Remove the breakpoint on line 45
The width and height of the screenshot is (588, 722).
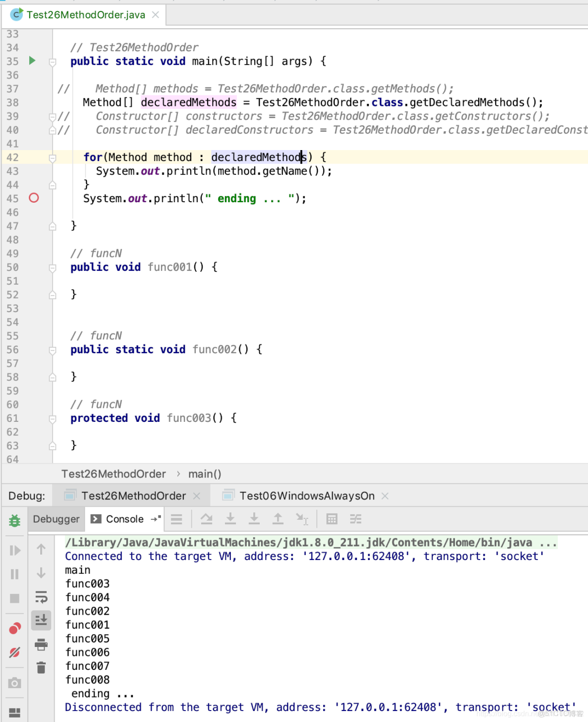[x=34, y=198]
